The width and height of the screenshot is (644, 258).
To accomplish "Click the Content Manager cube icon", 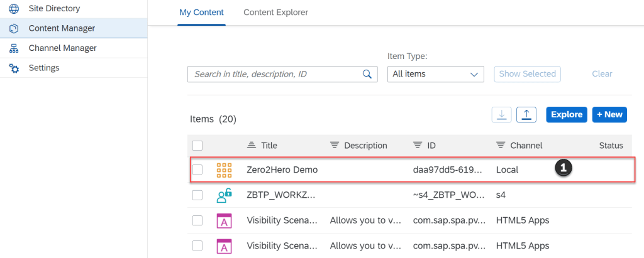I will (x=14, y=28).
